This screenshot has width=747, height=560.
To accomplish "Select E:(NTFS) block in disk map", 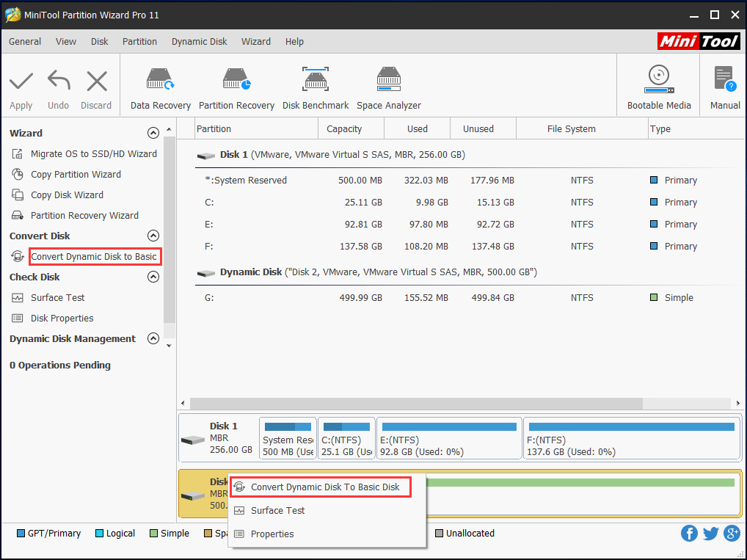I will click(x=449, y=438).
